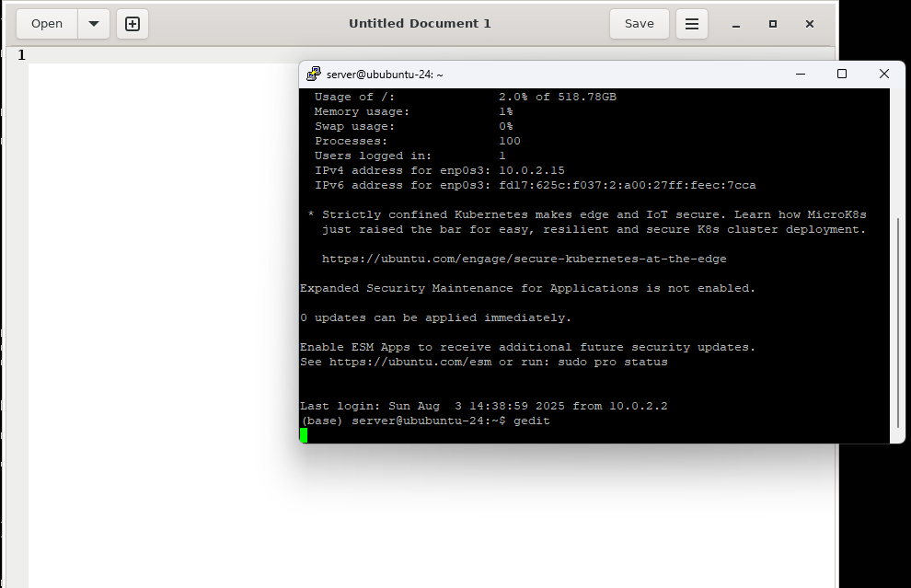Minimize the server@ububuntu-24 terminal window
911x588 pixels.
[x=800, y=74]
